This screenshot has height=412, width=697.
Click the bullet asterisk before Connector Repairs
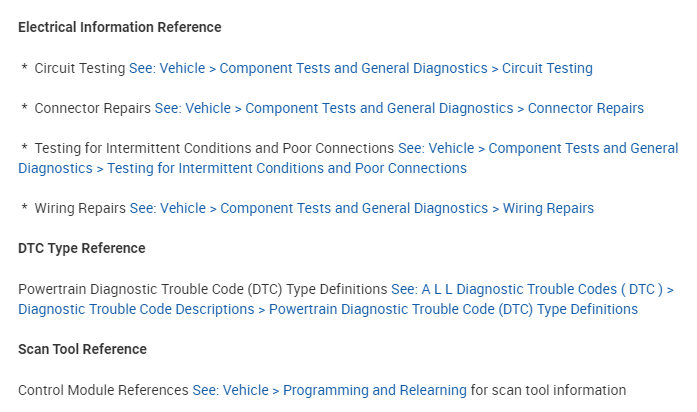pyautogui.click(x=24, y=108)
